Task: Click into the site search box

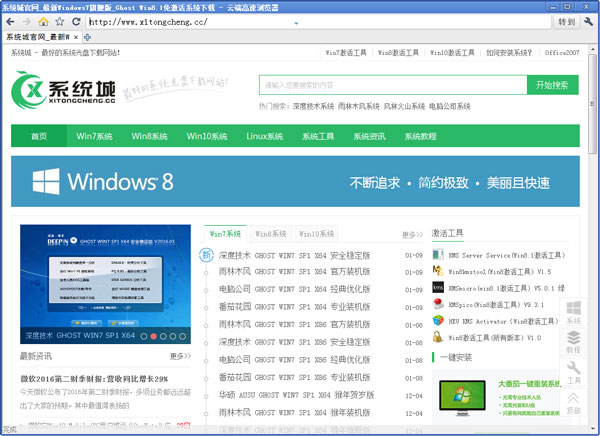Action: pyautogui.click(x=393, y=85)
